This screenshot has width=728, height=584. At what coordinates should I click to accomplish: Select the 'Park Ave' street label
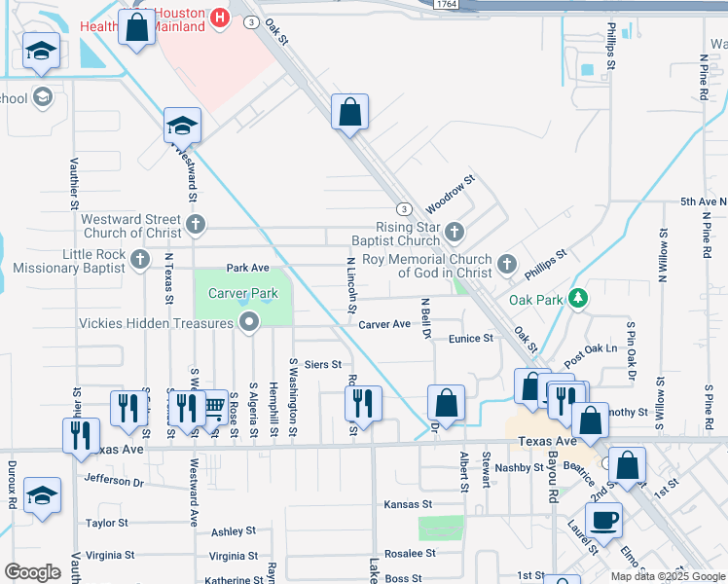(x=247, y=268)
